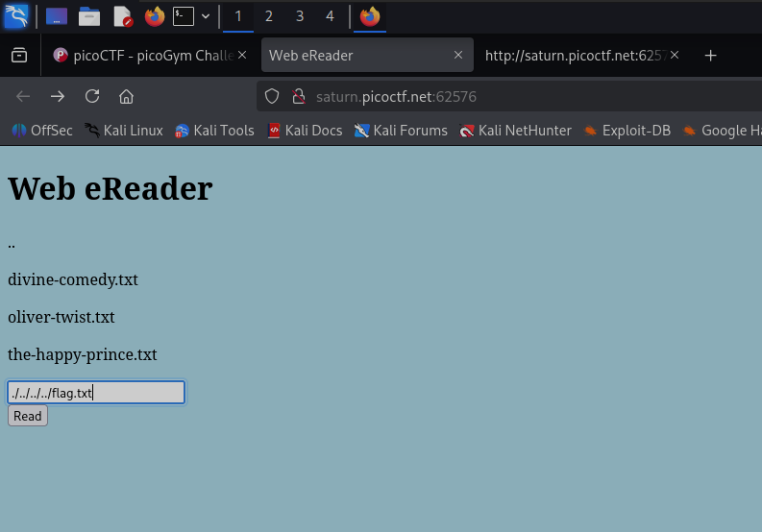Close the Web eReader tab
The width and height of the screenshot is (762, 532).
(458, 56)
